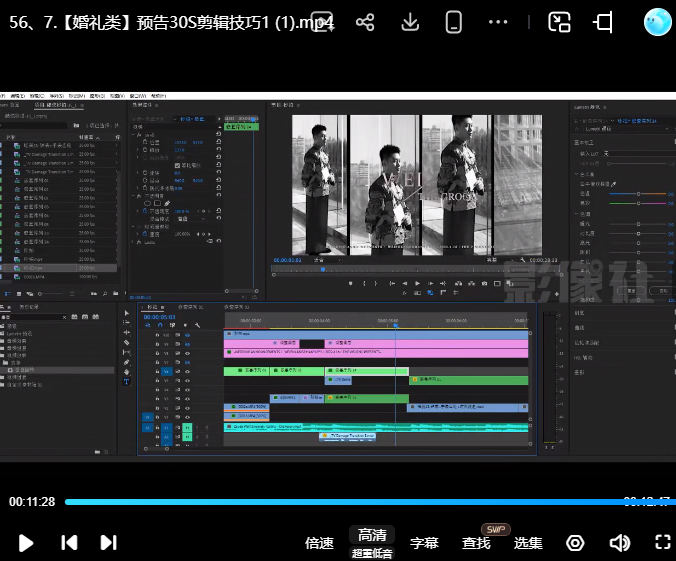Open timeline display settings wrench
Image resolution: width=676 pixels, height=561 pixels.
(197, 325)
